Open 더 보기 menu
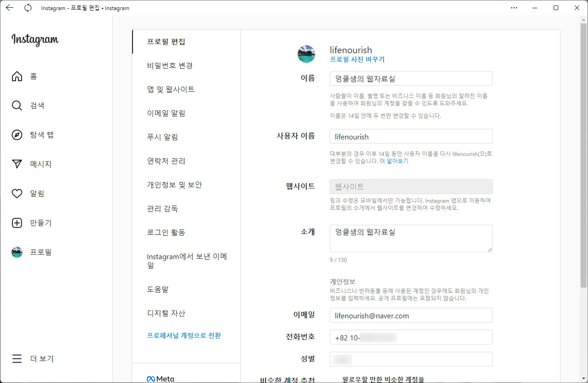Image resolution: width=588 pixels, height=383 pixels. (42, 359)
